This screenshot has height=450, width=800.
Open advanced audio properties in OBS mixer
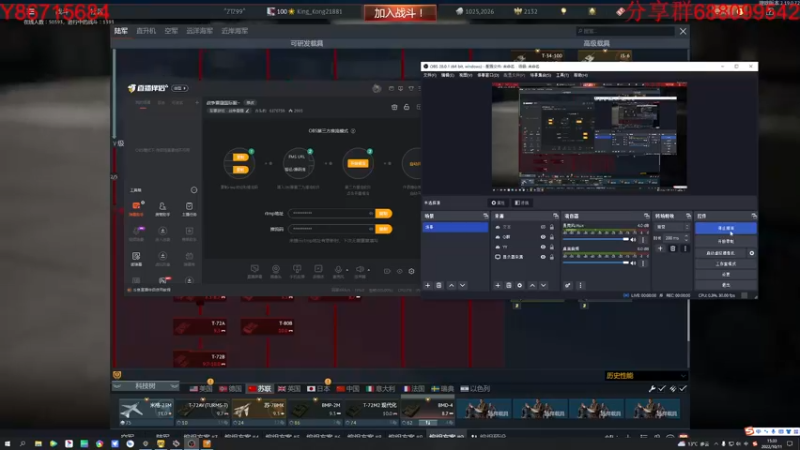coord(567,285)
